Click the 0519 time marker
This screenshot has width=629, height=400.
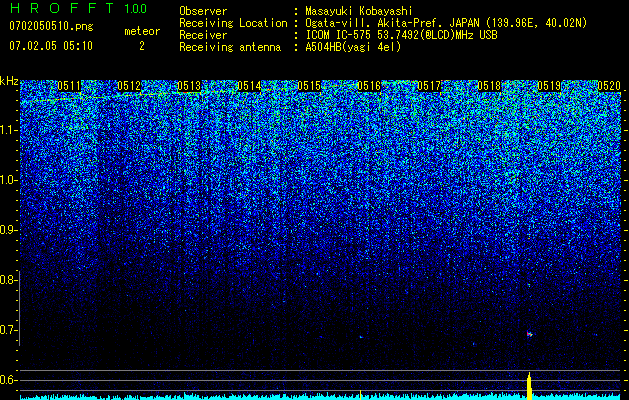549,86
